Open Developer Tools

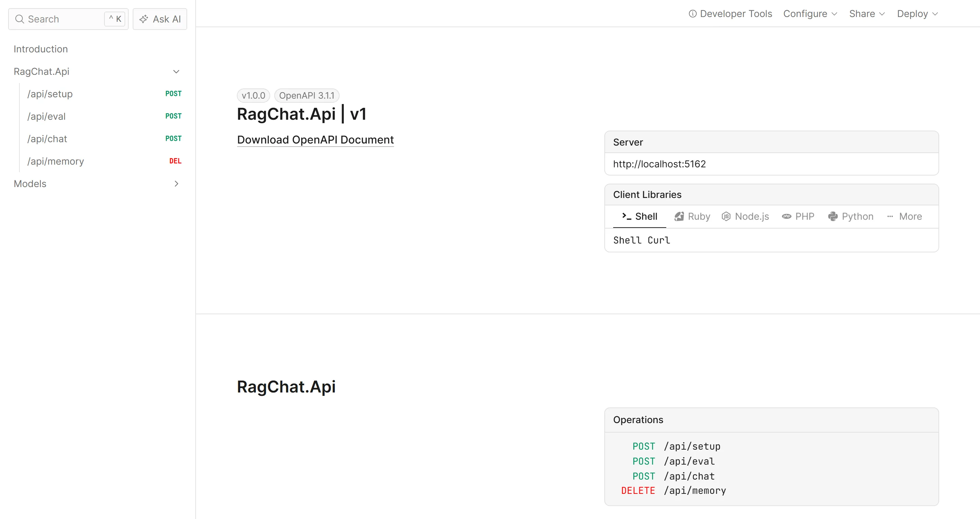[x=730, y=14]
